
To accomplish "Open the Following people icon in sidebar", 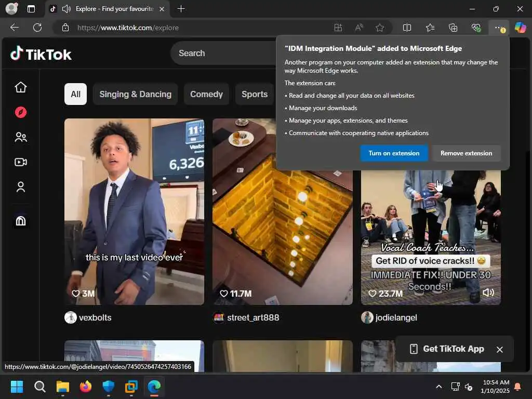I will tap(21, 137).
